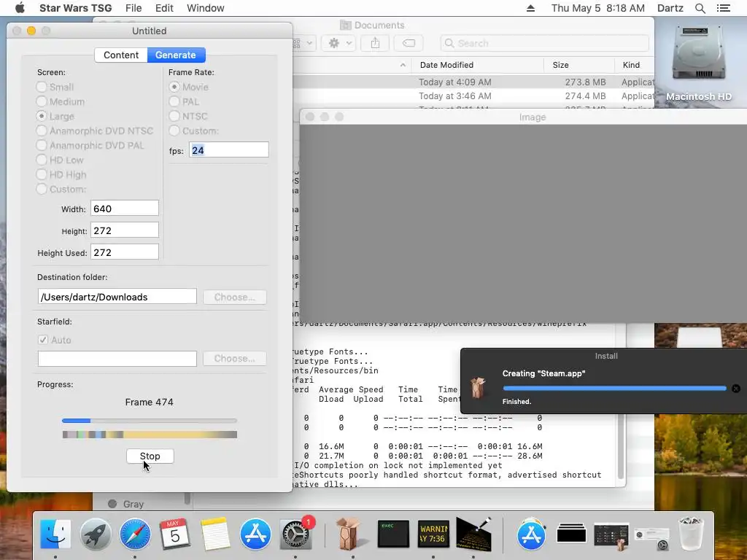The image size is (747, 560).
Task: Click the colored frame preview strip
Action: tap(150, 435)
